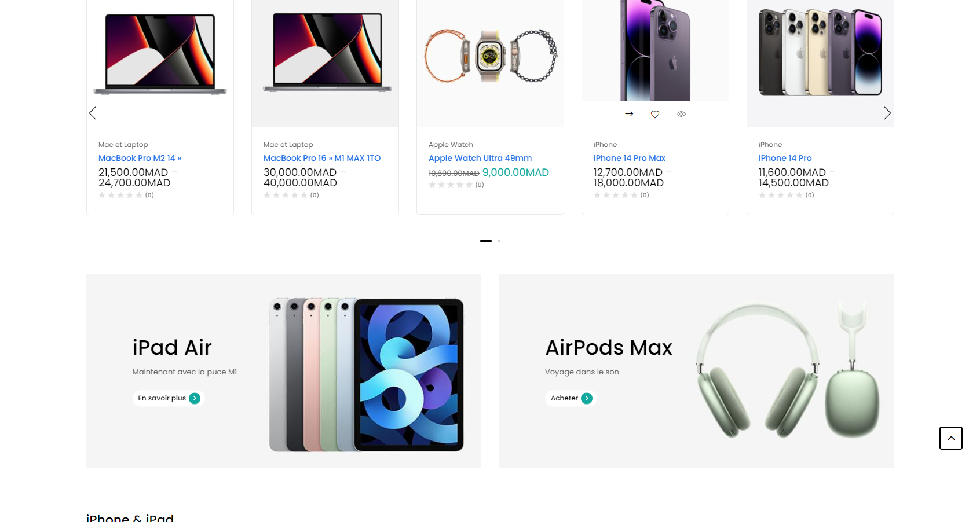Click the Acheter button
This screenshot has width=980, height=522.
[571, 398]
